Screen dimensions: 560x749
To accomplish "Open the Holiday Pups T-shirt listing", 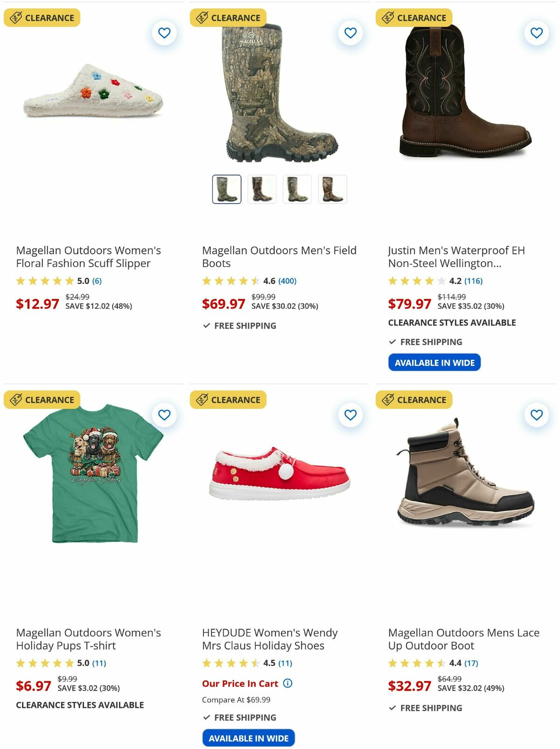I will pos(89,639).
